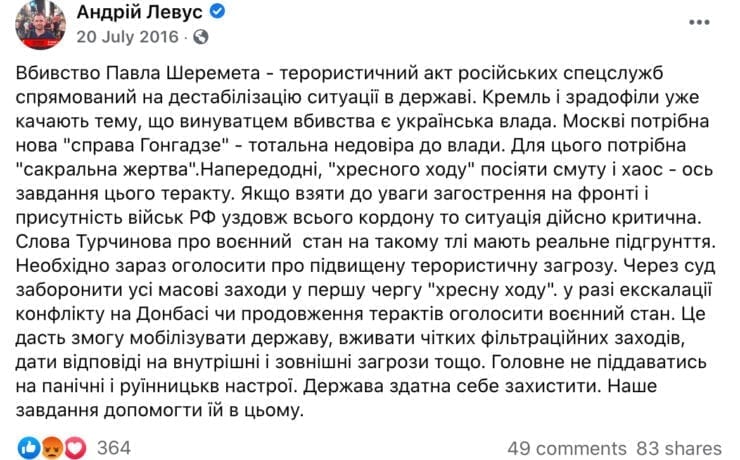Screen dimensions: 740x460
Task: Open the 83 shares list
Action: pyautogui.click(x=679, y=448)
